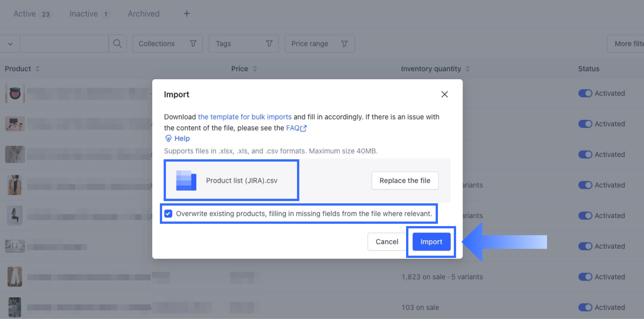Sort by Inventory quantity arrows
This screenshot has height=319, width=644.
467,69
